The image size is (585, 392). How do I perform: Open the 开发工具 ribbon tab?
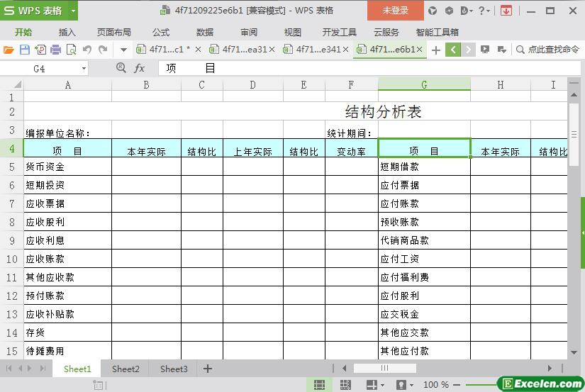(x=340, y=33)
